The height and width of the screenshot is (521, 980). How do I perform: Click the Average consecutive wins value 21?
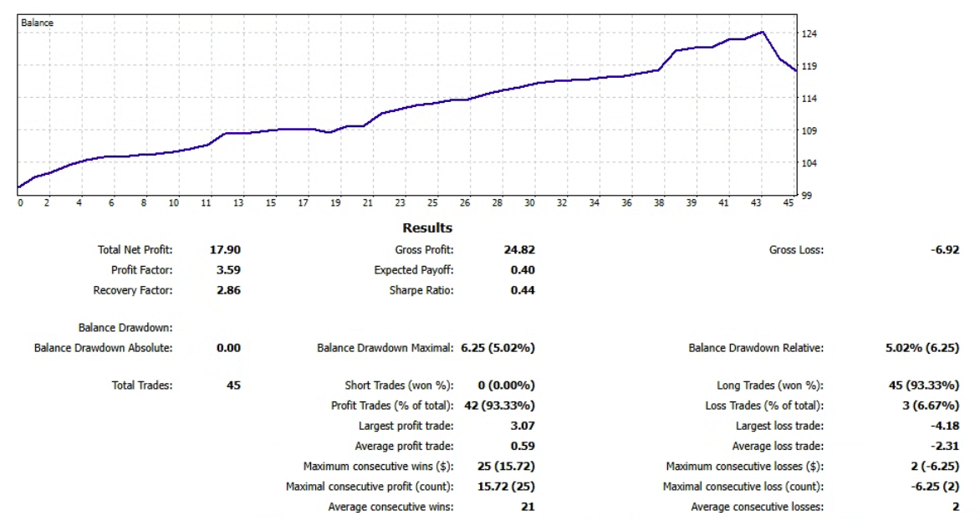point(527,507)
